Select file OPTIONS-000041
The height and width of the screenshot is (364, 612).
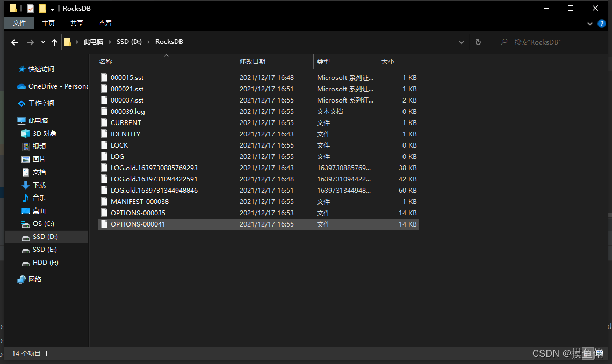258,224
